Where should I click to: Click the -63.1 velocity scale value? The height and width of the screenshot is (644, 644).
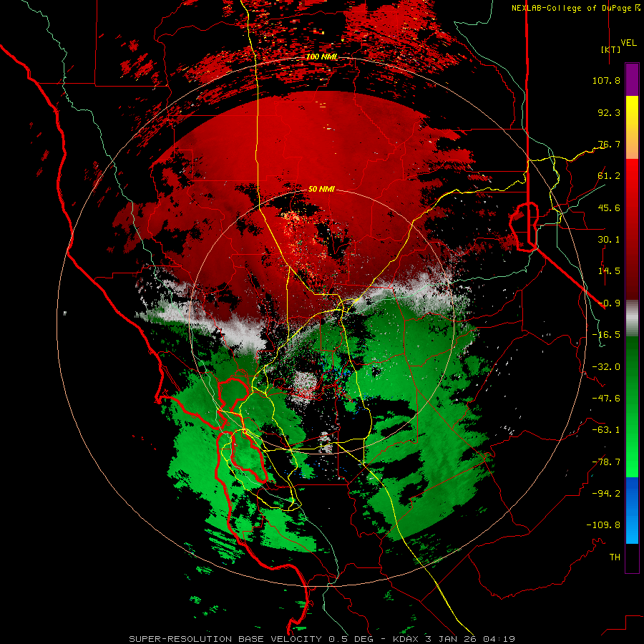click(x=606, y=430)
